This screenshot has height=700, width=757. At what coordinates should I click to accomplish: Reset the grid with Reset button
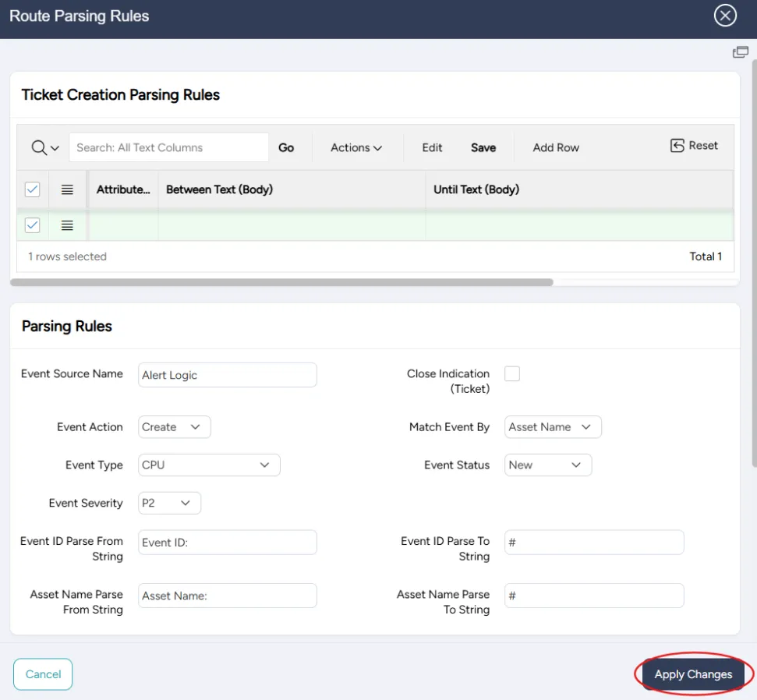tap(694, 145)
